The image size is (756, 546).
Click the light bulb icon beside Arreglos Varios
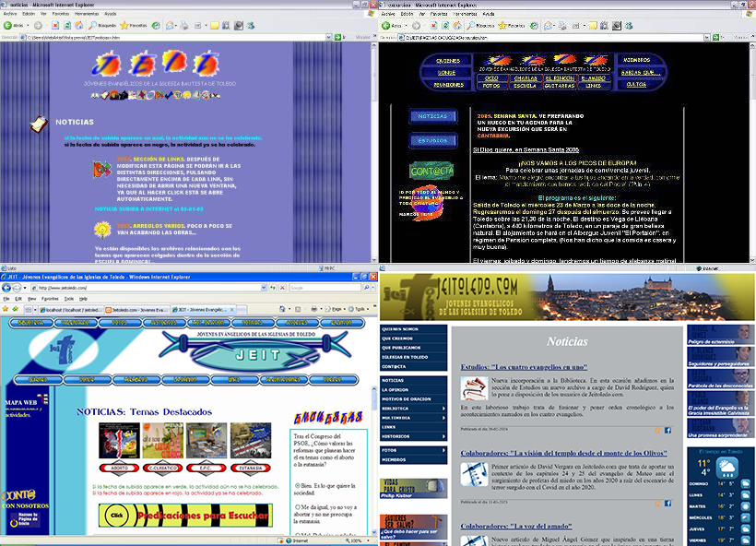[102, 227]
